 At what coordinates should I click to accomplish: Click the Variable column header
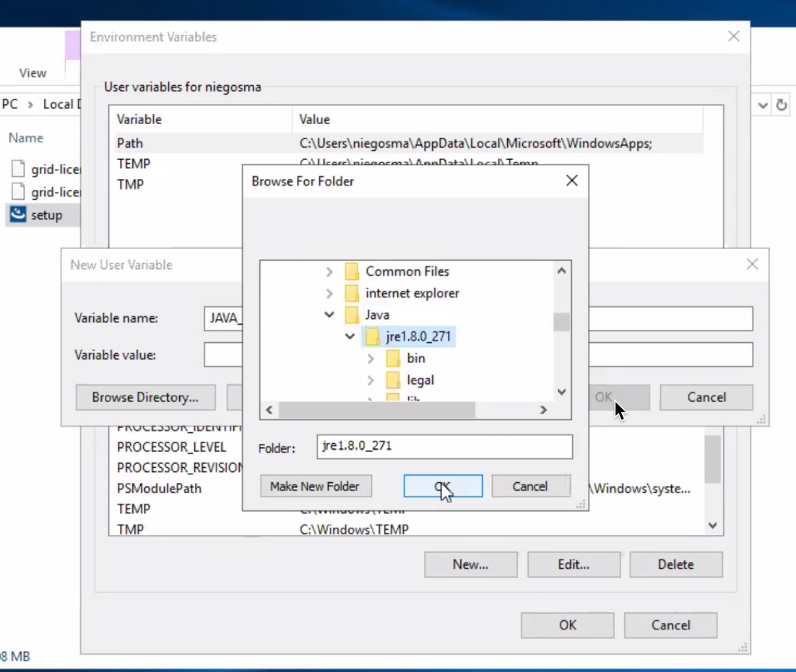(x=201, y=119)
